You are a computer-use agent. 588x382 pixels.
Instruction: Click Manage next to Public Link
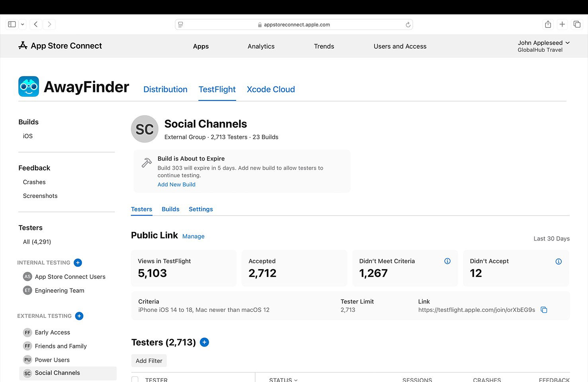coord(193,236)
